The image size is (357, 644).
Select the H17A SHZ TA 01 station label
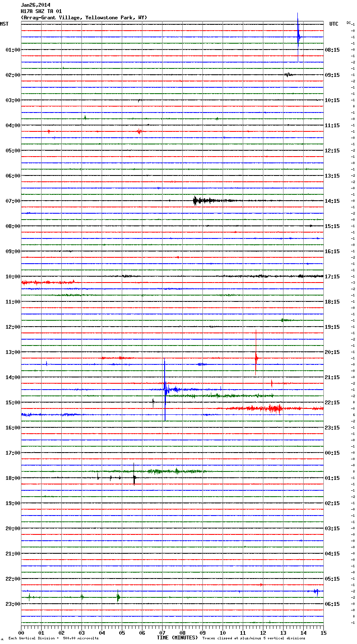click(x=41, y=11)
